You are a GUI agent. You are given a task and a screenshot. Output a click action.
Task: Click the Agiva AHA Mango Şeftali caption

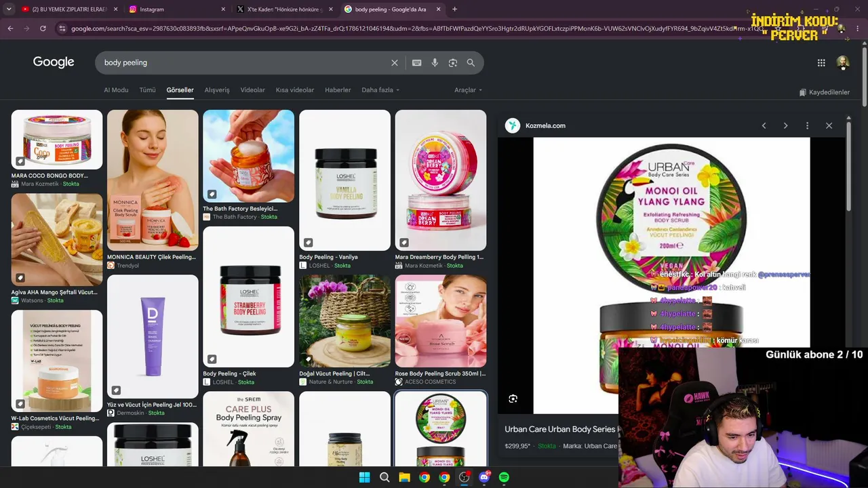[x=54, y=292]
